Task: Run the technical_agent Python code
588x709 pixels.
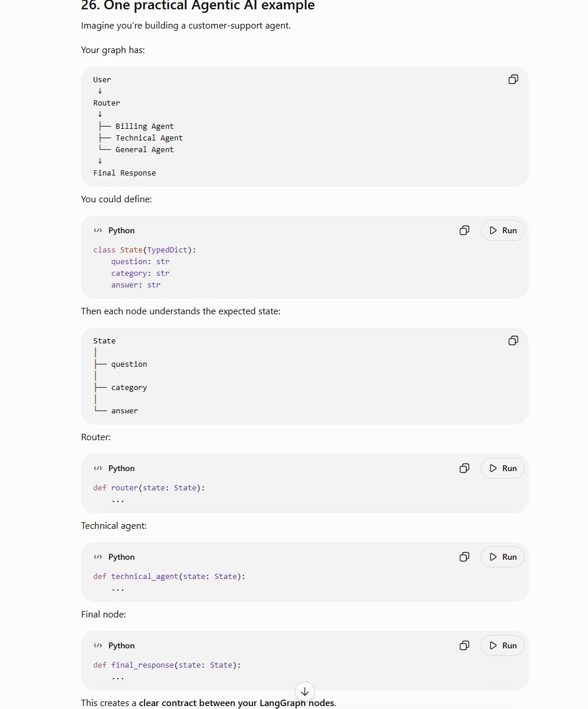Action: coord(502,557)
